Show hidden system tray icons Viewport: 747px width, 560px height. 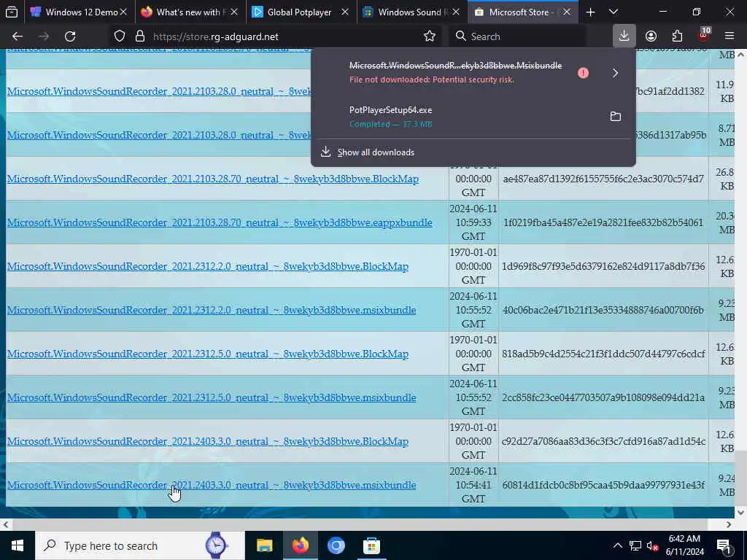(x=617, y=545)
